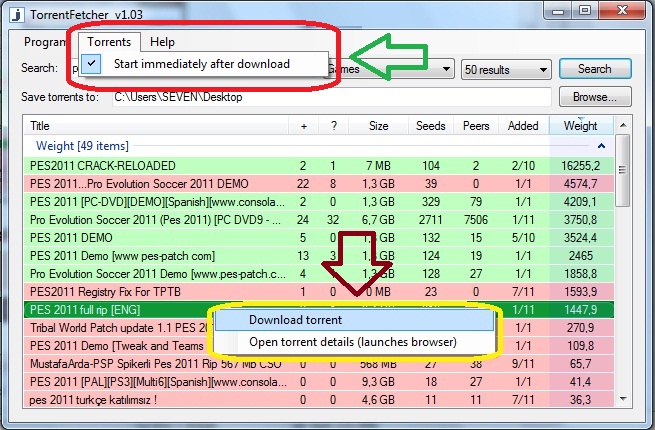
Task: Click the Browse... button
Action: [x=595, y=97]
